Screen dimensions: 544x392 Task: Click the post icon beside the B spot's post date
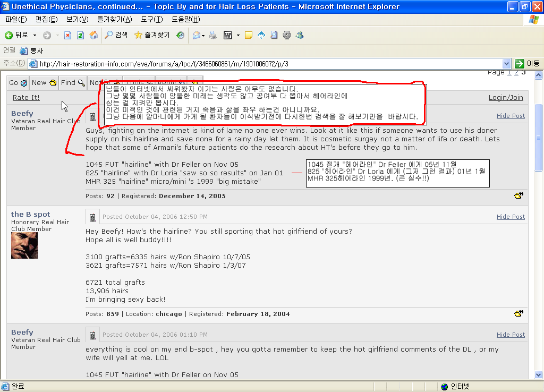(x=92, y=217)
